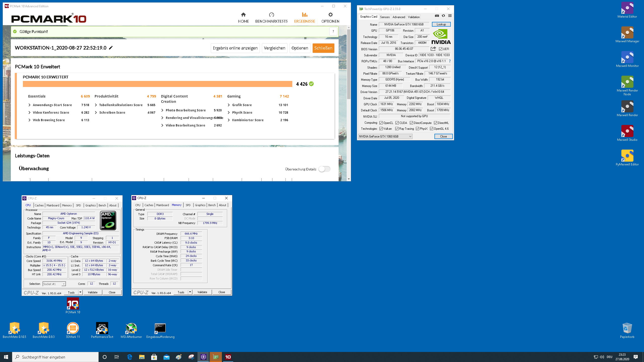Open Eingabeaufforderung desktop shortcut
The width and height of the screenshot is (644, 362).
(x=160, y=331)
